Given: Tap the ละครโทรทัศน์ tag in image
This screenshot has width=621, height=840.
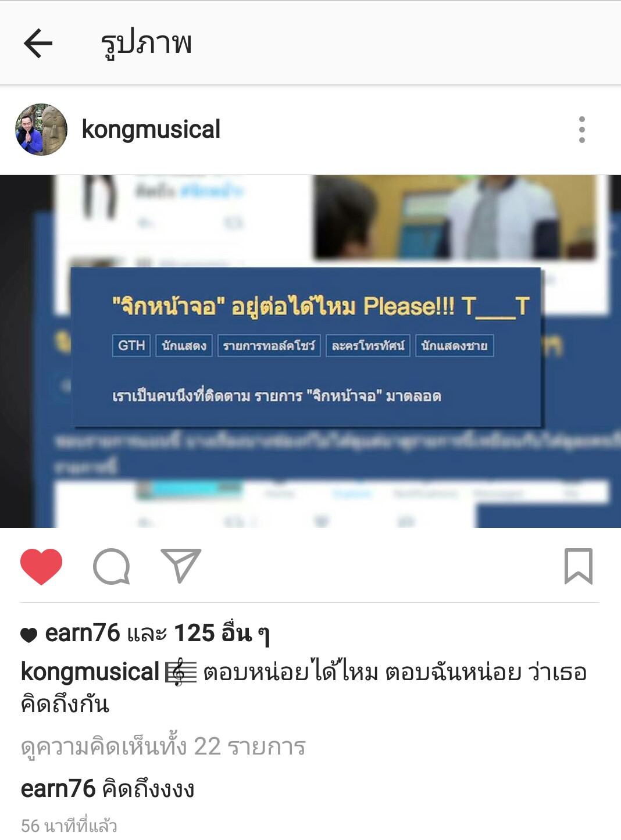Looking at the screenshot, I should pos(368,345).
